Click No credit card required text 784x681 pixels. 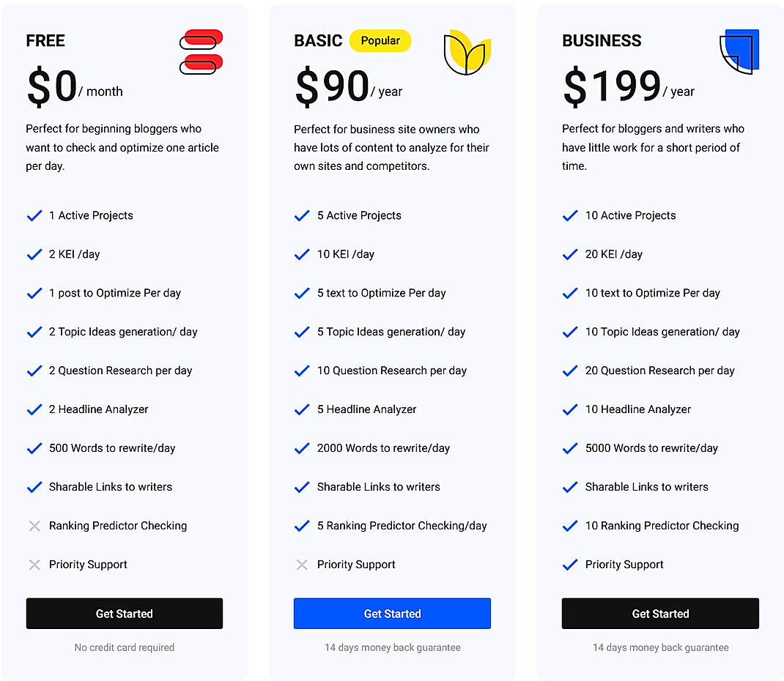point(124,647)
